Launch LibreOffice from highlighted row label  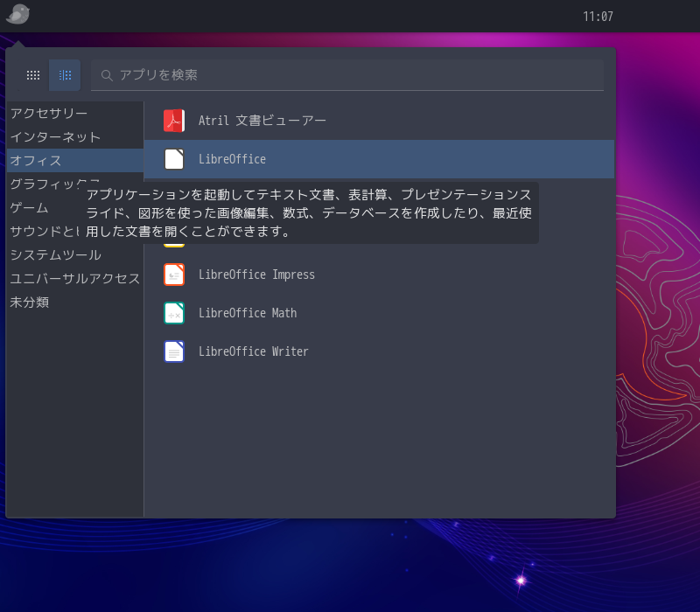232,159
